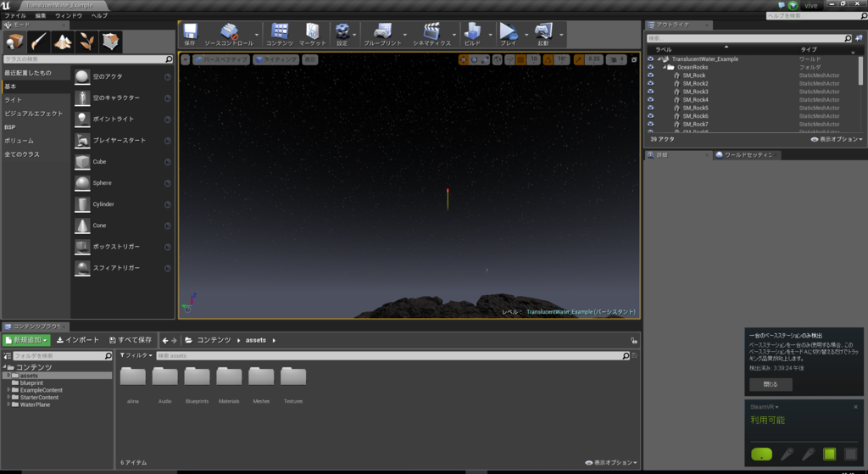Select the translate gizmo icon in viewport
The image size is (868, 474).
coord(464,59)
